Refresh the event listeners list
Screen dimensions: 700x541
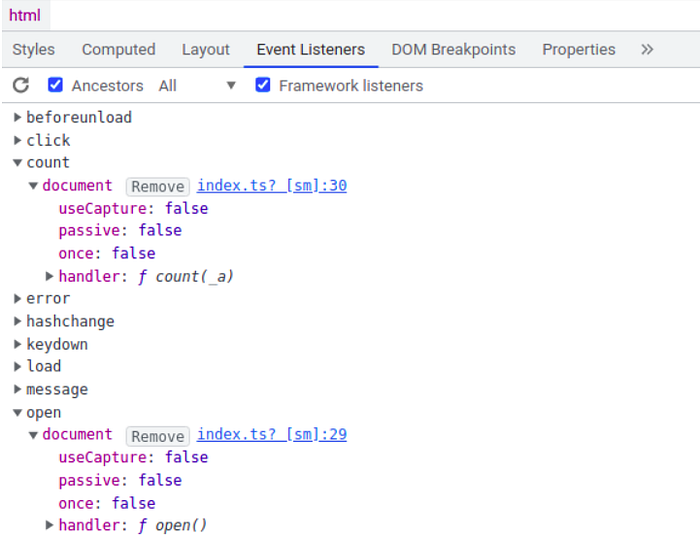pos(21,85)
